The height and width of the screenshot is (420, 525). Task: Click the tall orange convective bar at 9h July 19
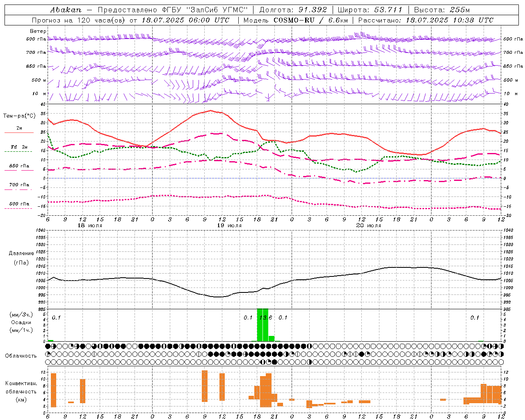click(x=205, y=386)
